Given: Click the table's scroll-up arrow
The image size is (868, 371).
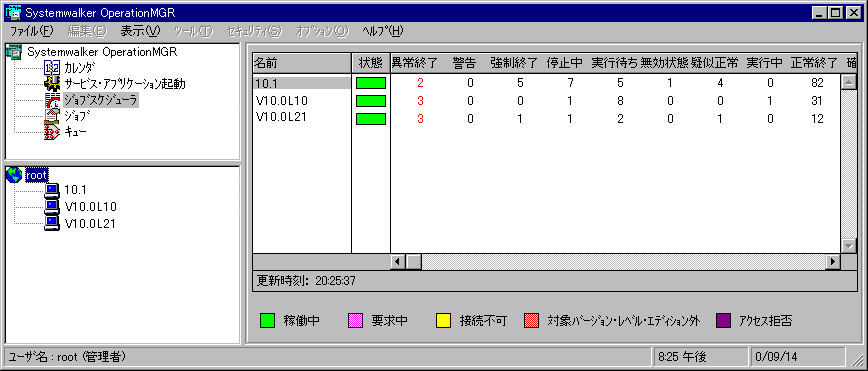Looking at the screenshot, I should coord(849,83).
